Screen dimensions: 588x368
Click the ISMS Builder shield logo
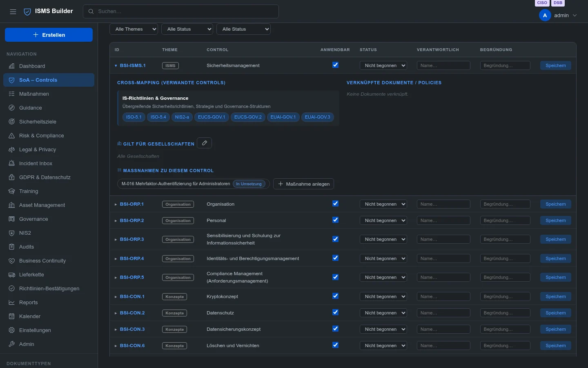(x=27, y=11)
